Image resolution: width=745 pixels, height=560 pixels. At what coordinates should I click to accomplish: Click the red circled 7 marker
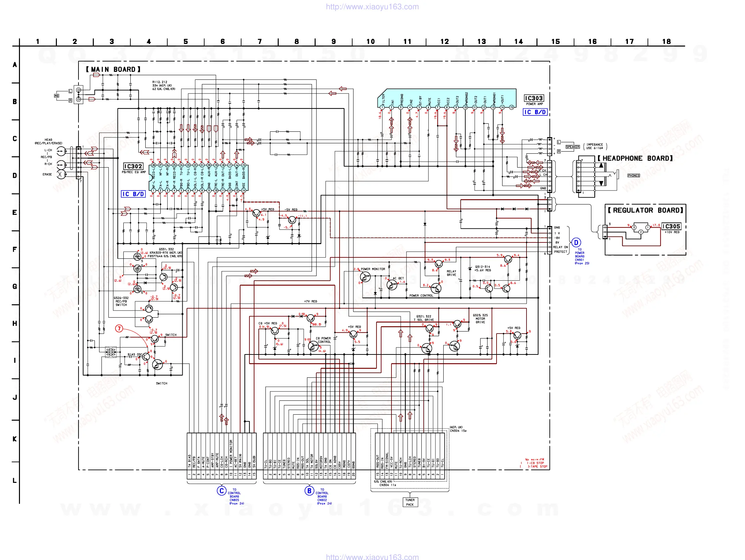click(119, 328)
